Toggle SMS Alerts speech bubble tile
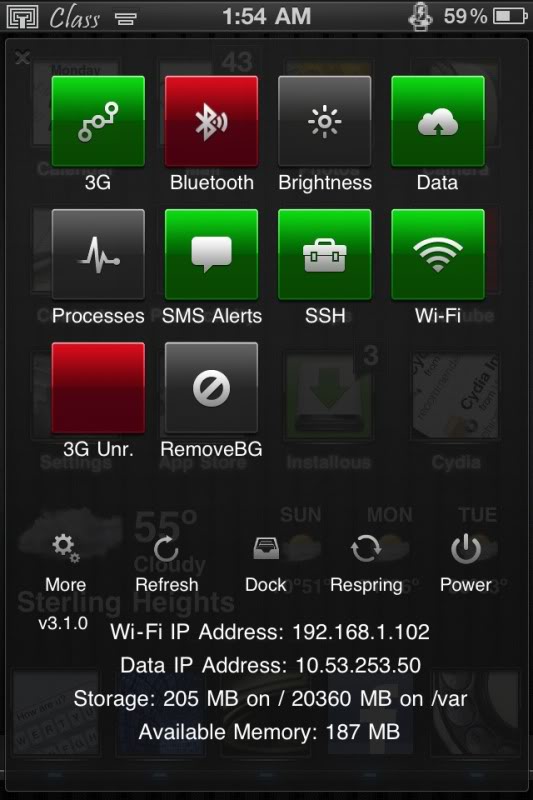The width and height of the screenshot is (533, 800). pos(211,255)
